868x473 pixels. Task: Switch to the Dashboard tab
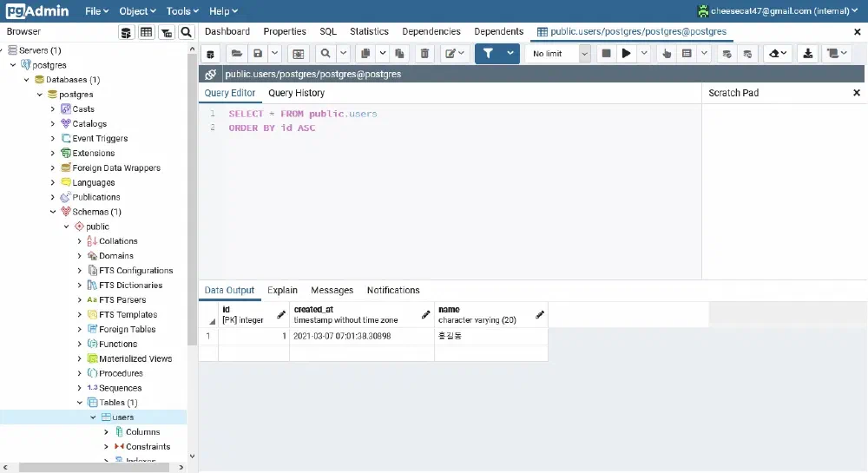[227, 31]
